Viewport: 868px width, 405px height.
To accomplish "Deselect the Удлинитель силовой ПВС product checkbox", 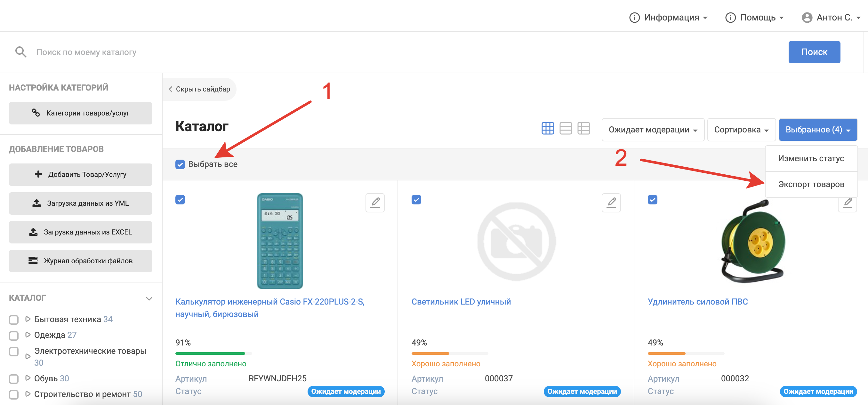I will point(652,200).
